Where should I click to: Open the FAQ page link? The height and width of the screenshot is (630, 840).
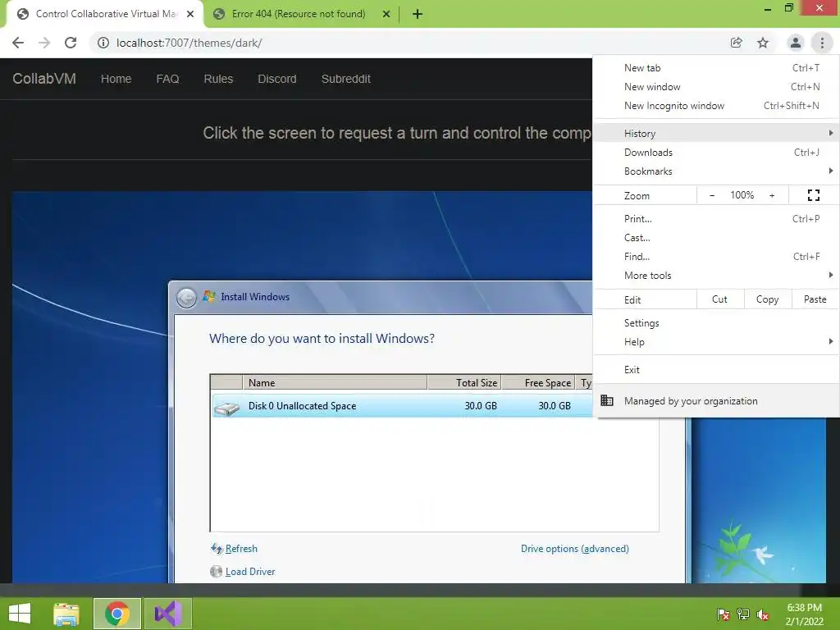(167, 79)
